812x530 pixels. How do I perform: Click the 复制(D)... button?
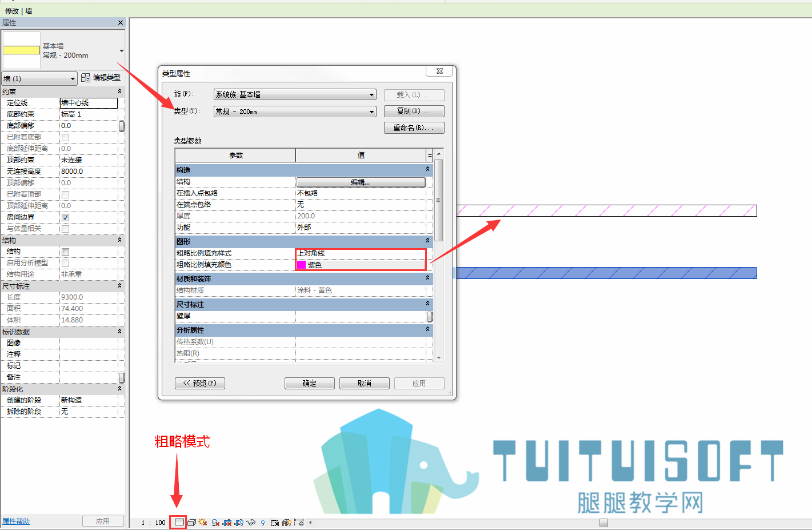click(414, 111)
